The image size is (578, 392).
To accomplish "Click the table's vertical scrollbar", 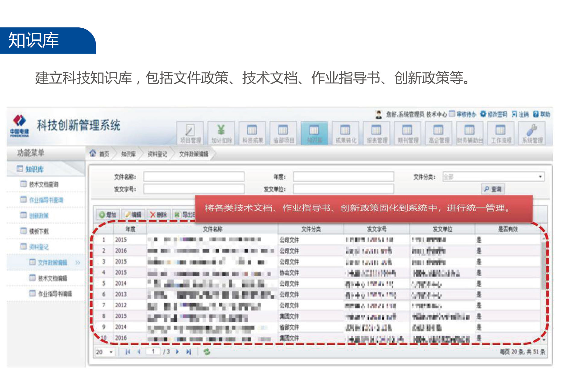I will coord(543,265).
